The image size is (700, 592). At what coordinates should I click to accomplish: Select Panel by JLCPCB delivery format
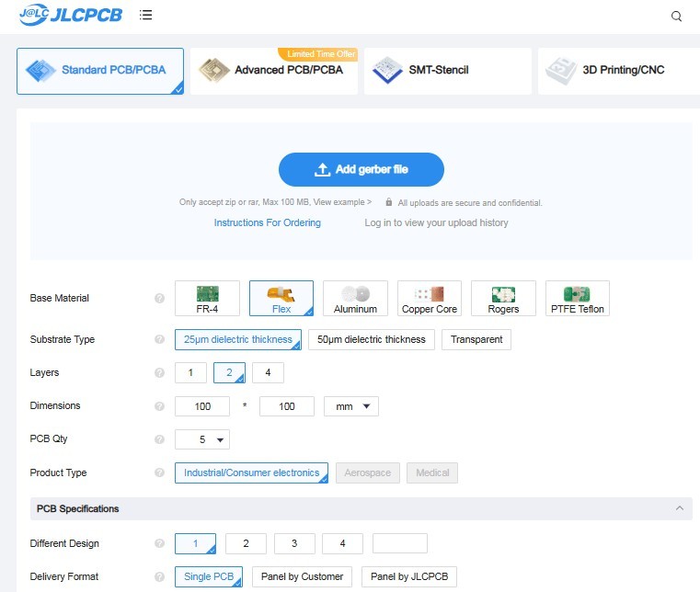click(409, 576)
